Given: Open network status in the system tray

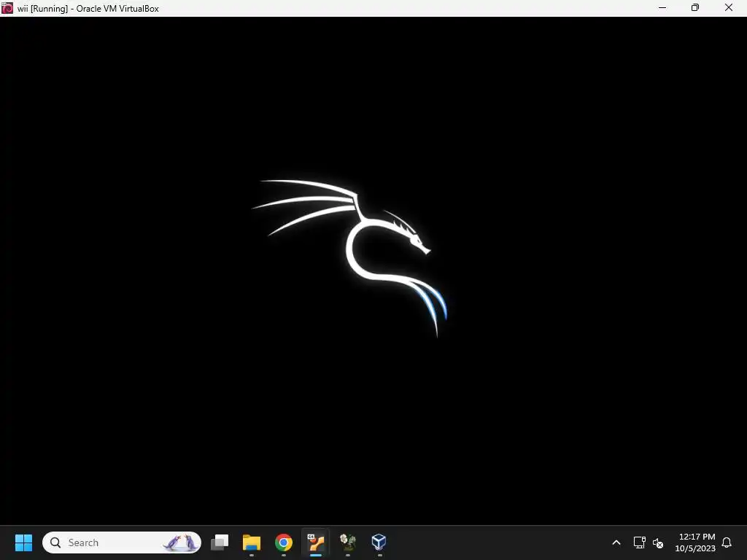Looking at the screenshot, I should pyautogui.click(x=639, y=542).
